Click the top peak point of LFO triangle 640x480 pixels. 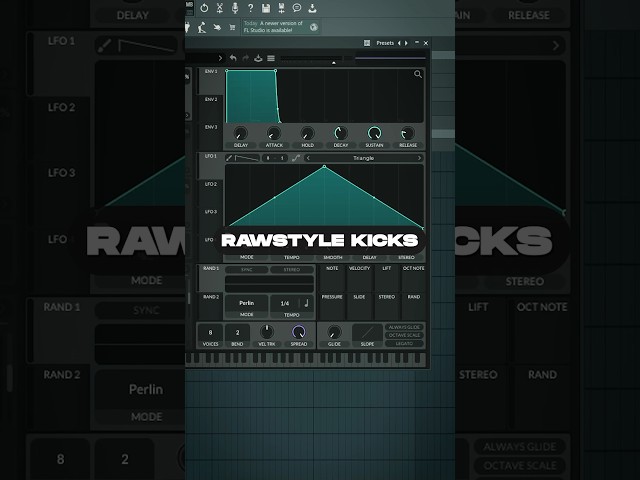tap(324, 167)
